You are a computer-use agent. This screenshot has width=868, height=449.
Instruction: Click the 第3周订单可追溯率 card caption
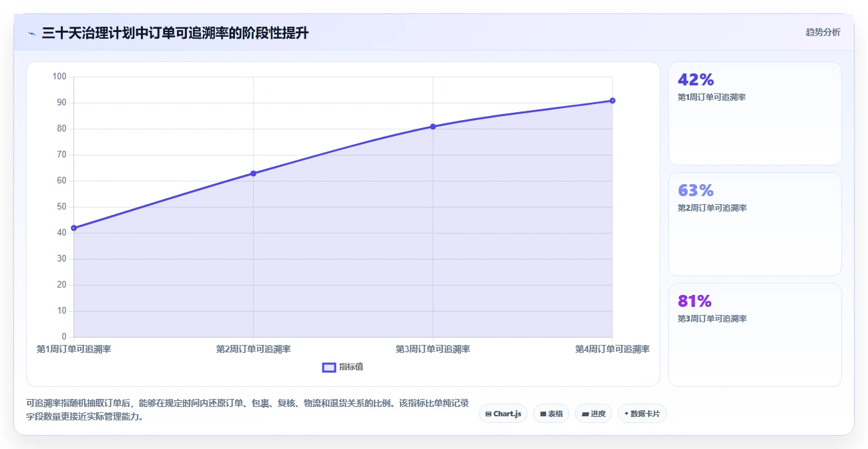click(x=712, y=319)
